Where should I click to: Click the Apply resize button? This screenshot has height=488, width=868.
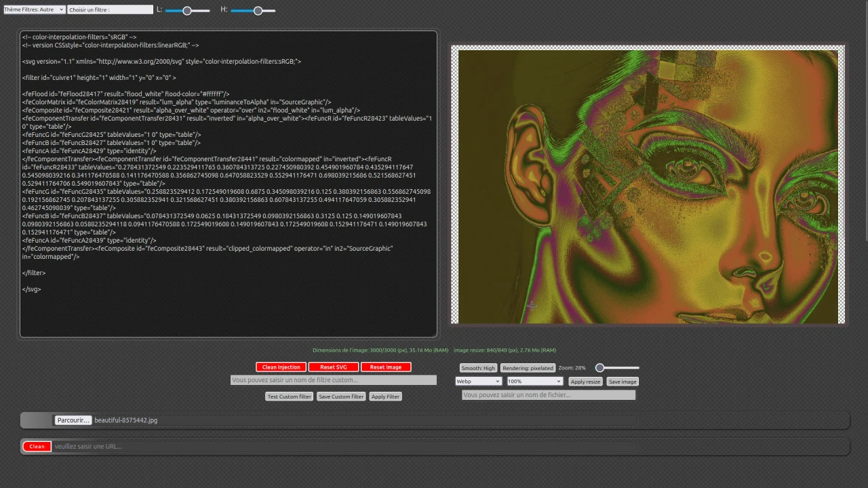585,381
